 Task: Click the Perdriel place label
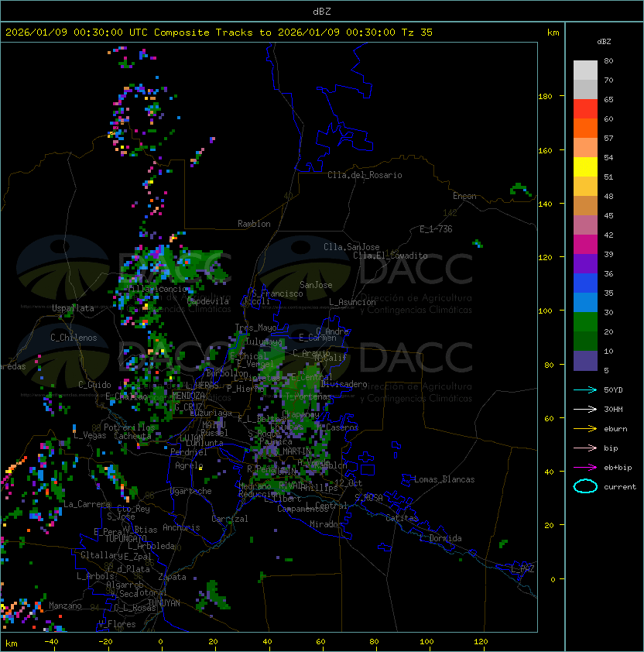(189, 452)
